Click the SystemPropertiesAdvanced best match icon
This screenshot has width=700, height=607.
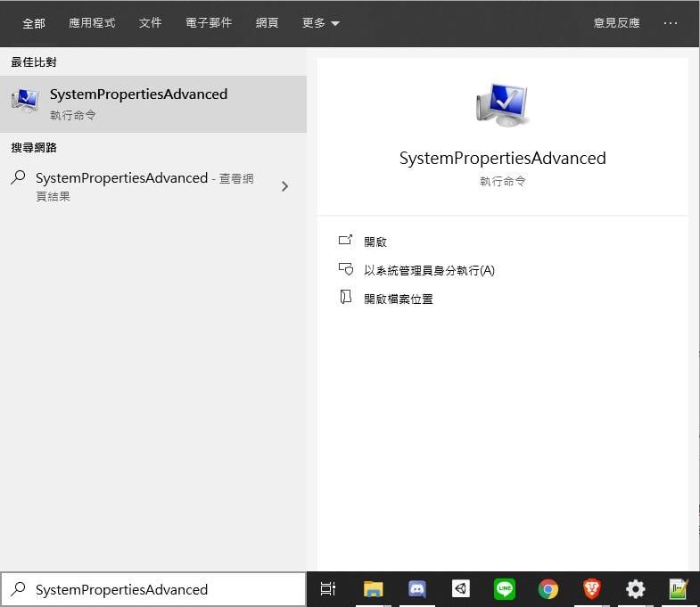click(x=25, y=101)
